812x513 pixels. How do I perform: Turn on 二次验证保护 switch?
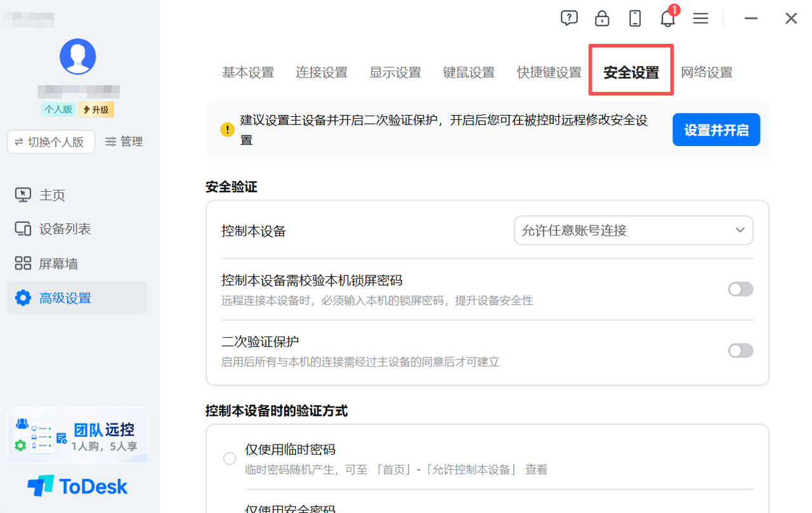[x=740, y=350]
